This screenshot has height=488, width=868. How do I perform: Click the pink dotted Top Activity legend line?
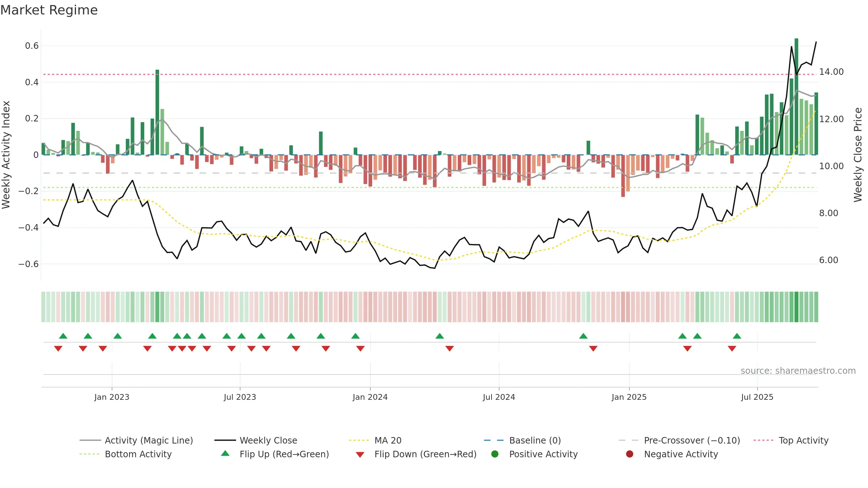[763, 440]
